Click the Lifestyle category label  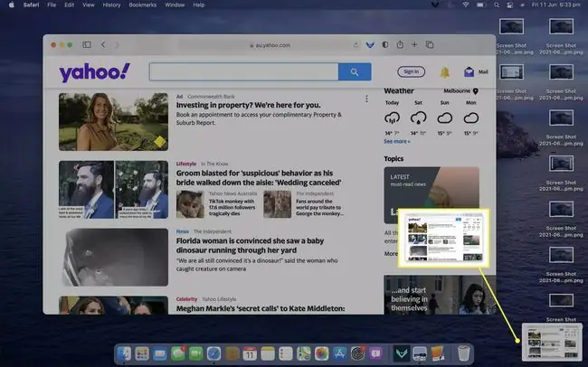186,164
